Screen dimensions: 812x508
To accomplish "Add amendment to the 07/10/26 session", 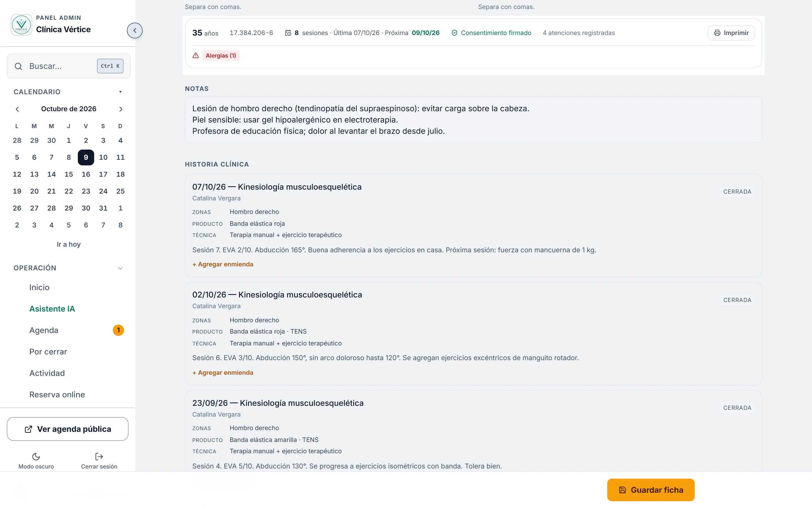I will 223,264.
